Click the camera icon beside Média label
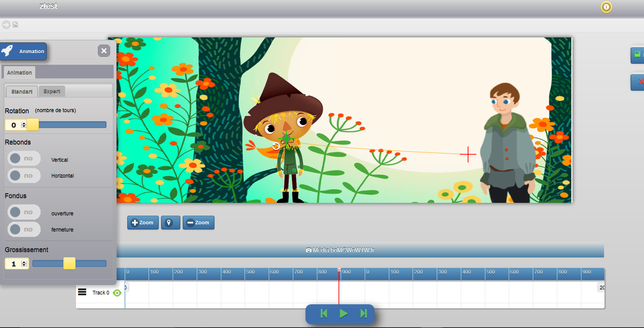644x328 pixels. point(309,250)
